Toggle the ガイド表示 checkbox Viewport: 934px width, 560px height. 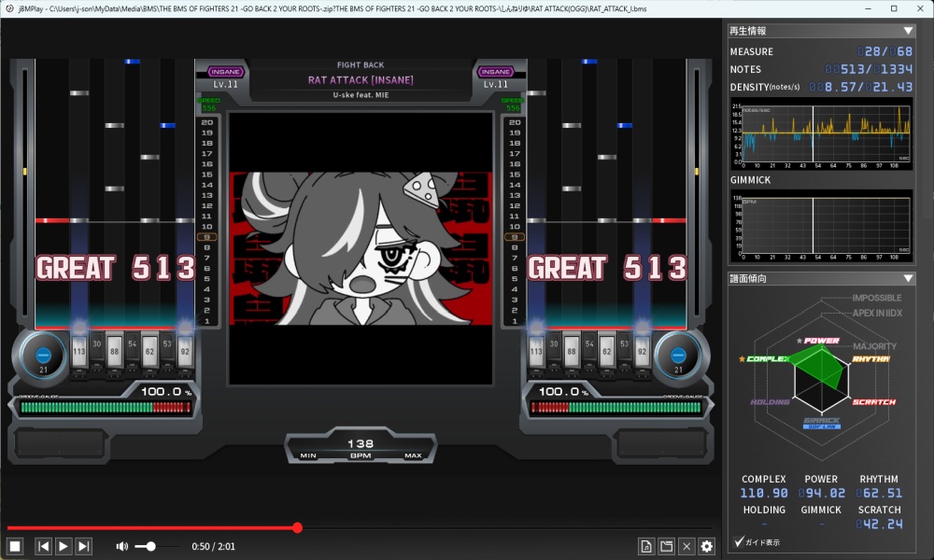pyautogui.click(x=739, y=541)
